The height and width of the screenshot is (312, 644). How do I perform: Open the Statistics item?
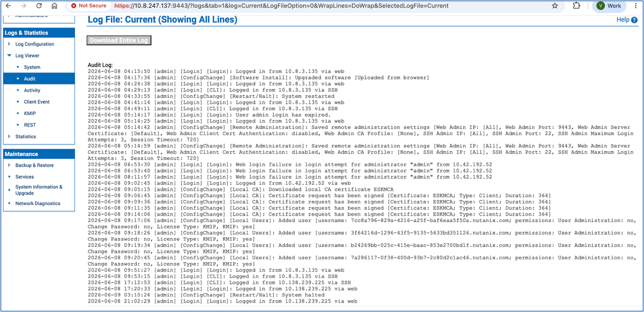(26, 136)
